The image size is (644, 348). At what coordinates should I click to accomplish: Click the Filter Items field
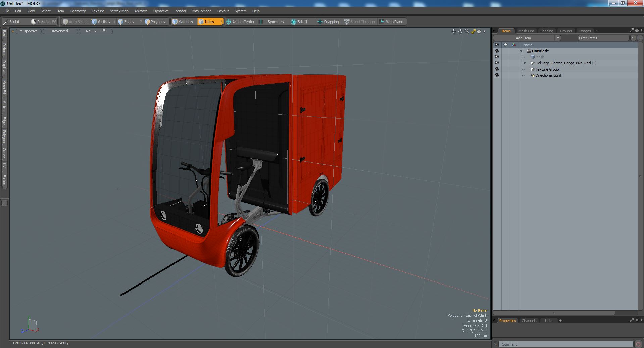[x=603, y=38]
